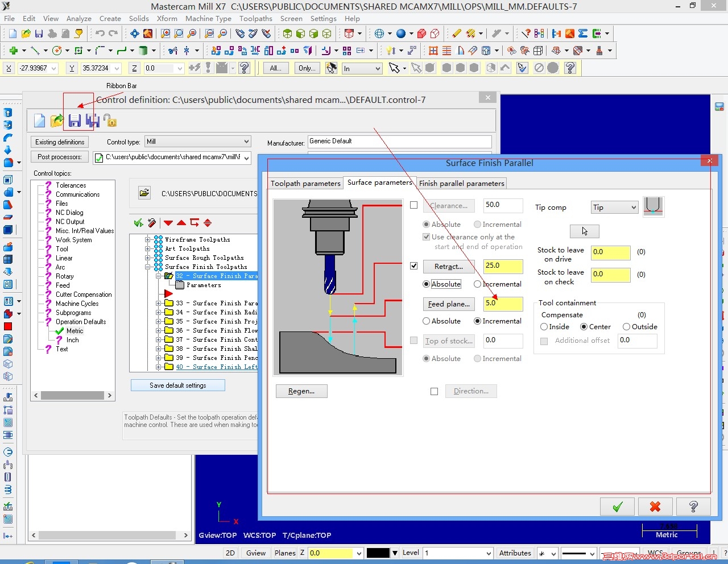Open defaults file with folder icon button
Viewport: 728px width, 564px height.
tap(144, 193)
